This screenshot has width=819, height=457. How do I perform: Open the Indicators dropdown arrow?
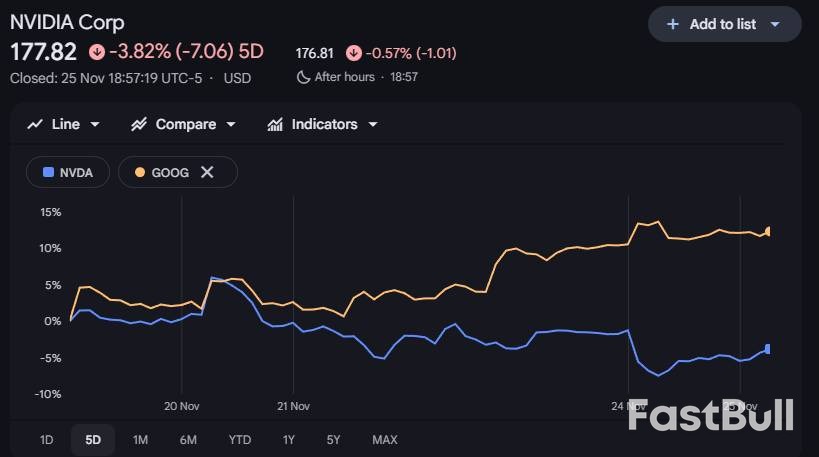pyautogui.click(x=373, y=125)
